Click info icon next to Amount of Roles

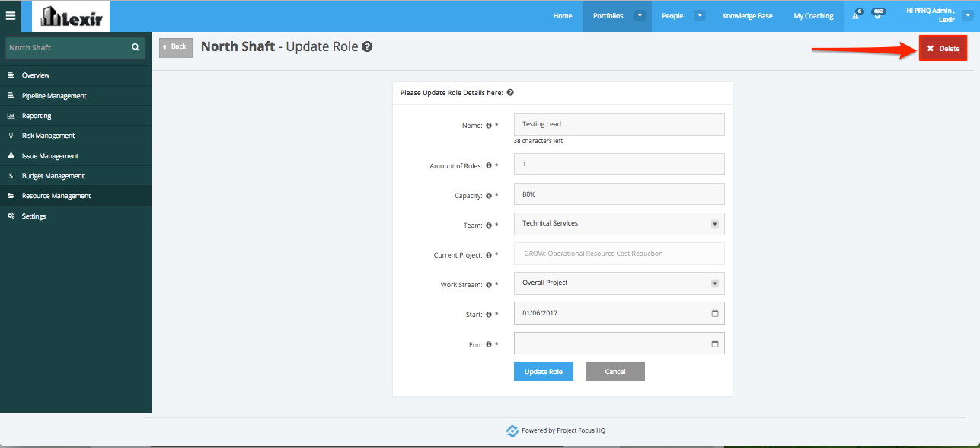pyautogui.click(x=489, y=165)
